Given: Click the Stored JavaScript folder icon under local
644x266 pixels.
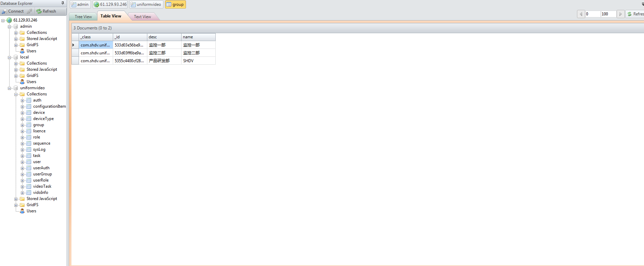Looking at the screenshot, I should tap(22, 69).
